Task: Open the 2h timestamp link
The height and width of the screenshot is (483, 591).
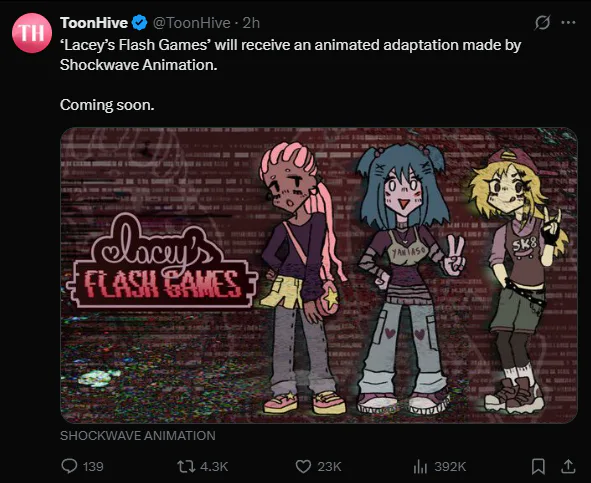Action: click(x=251, y=23)
